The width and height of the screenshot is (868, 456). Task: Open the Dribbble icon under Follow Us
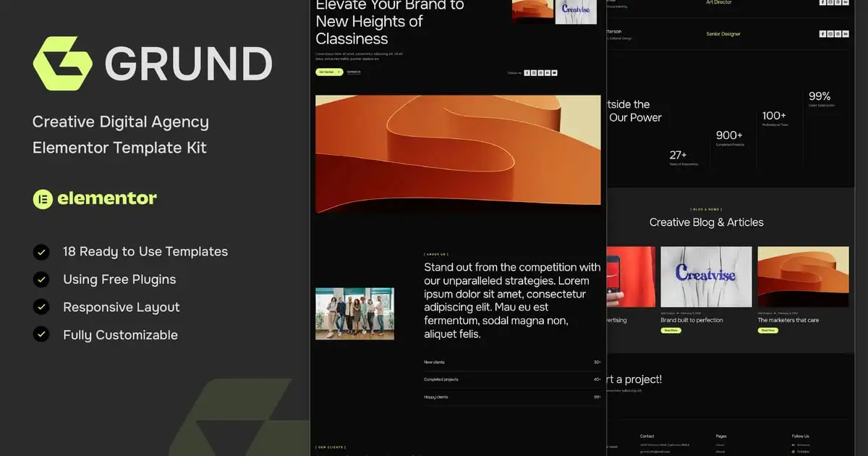coord(794,452)
